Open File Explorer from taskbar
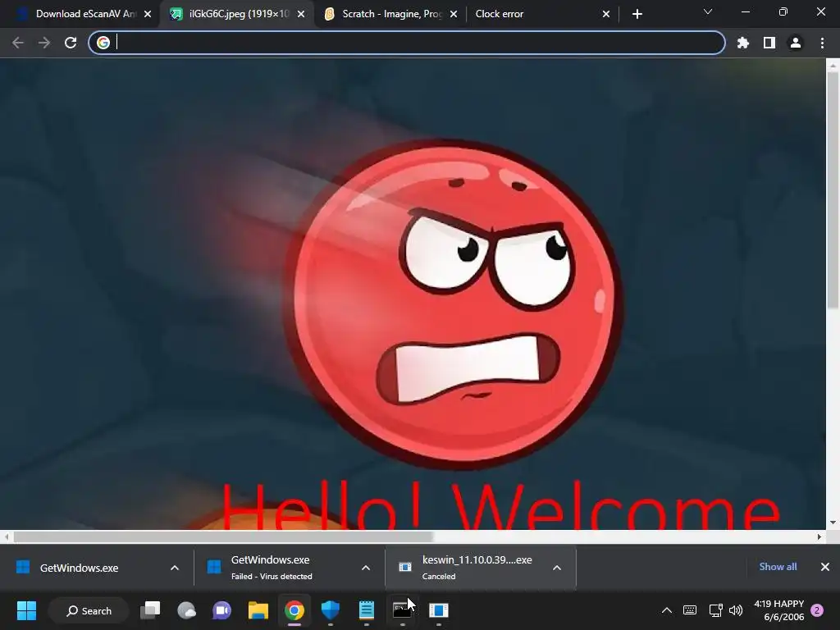Viewport: 840px width, 630px height. [258, 610]
